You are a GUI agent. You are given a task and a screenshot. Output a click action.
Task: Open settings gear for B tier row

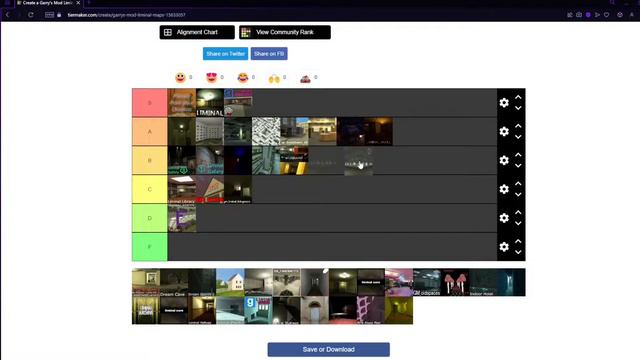tap(504, 160)
